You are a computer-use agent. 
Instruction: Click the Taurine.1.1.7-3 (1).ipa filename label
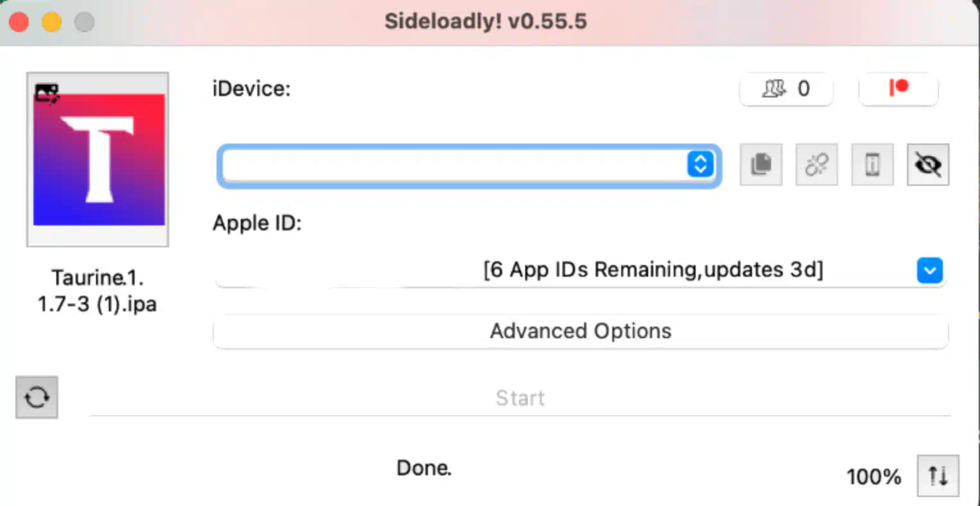click(97, 290)
